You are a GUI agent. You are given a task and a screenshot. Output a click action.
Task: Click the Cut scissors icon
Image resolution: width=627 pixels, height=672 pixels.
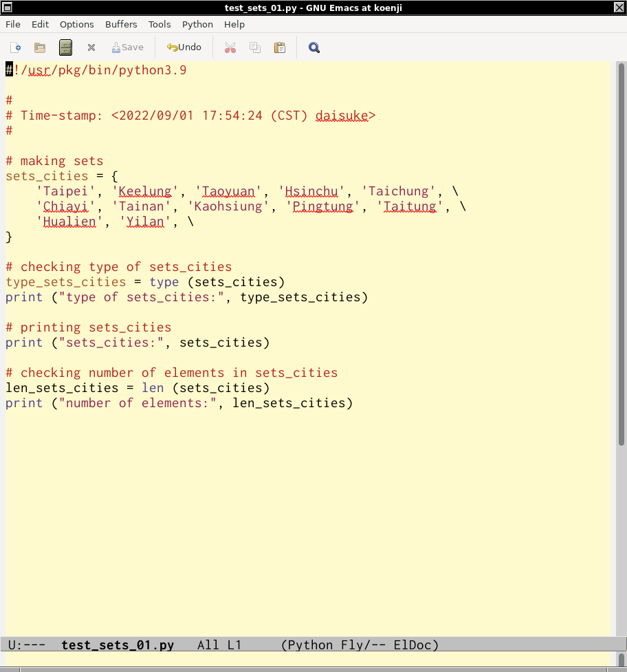pos(230,47)
